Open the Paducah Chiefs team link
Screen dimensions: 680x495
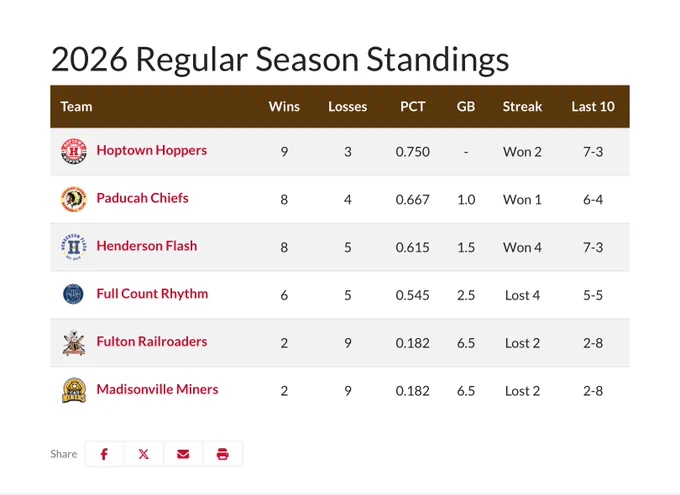142,198
